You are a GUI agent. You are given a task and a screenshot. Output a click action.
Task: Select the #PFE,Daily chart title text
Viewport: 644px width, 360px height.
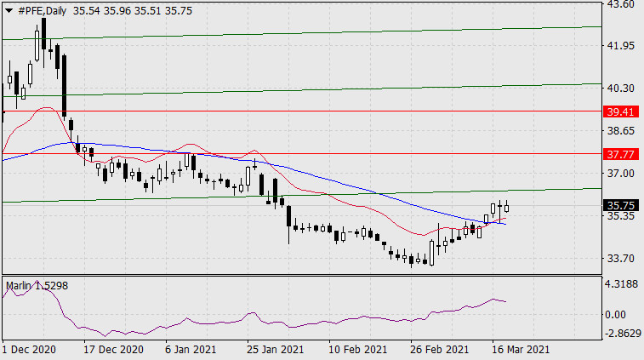[x=43, y=11]
